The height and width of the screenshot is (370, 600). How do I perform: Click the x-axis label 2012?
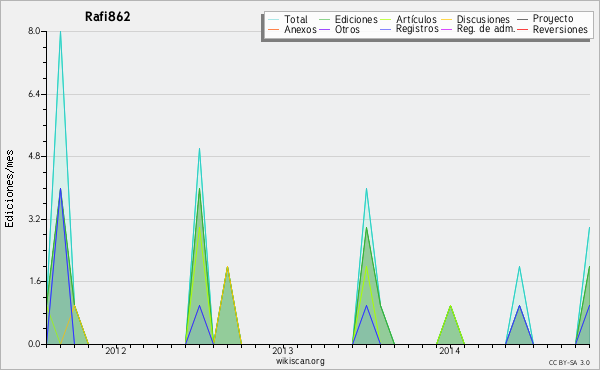[x=116, y=351]
